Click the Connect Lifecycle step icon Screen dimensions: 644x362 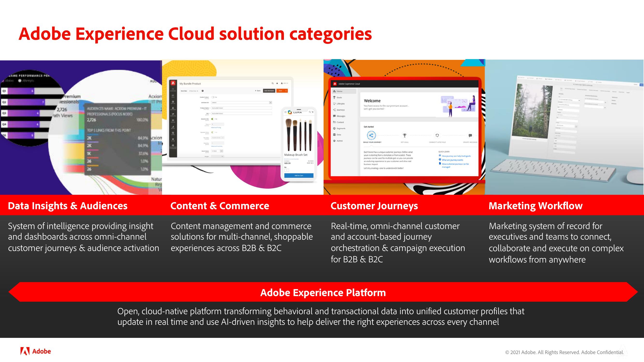click(x=437, y=135)
